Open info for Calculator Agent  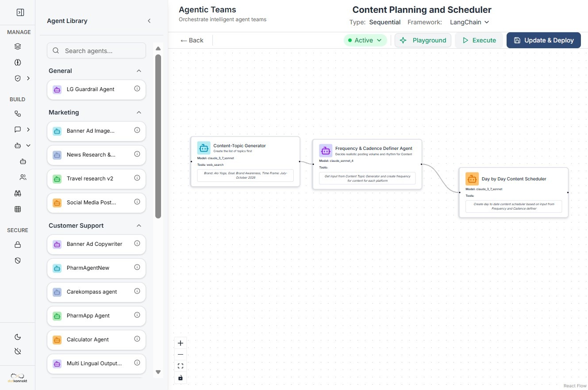[137, 339]
